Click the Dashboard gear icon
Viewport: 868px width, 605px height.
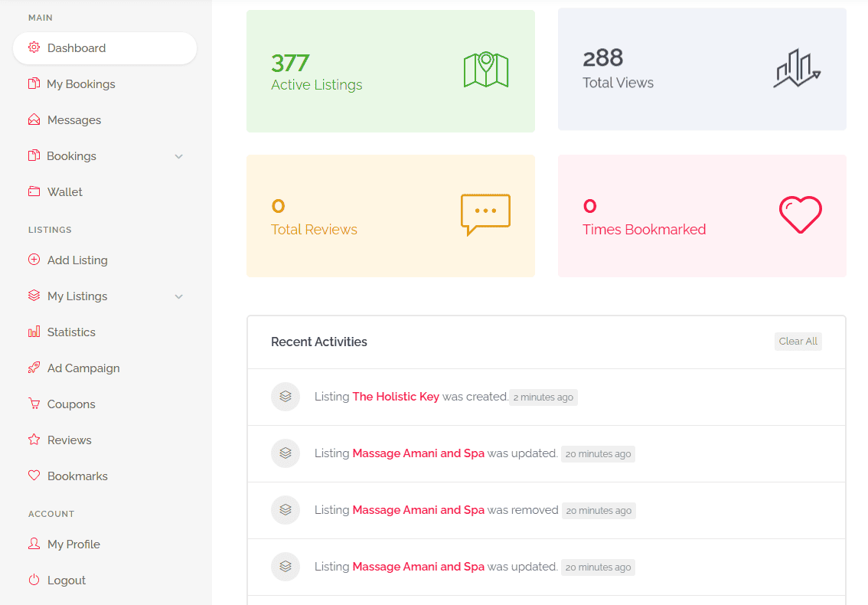(x=34, y=47)
